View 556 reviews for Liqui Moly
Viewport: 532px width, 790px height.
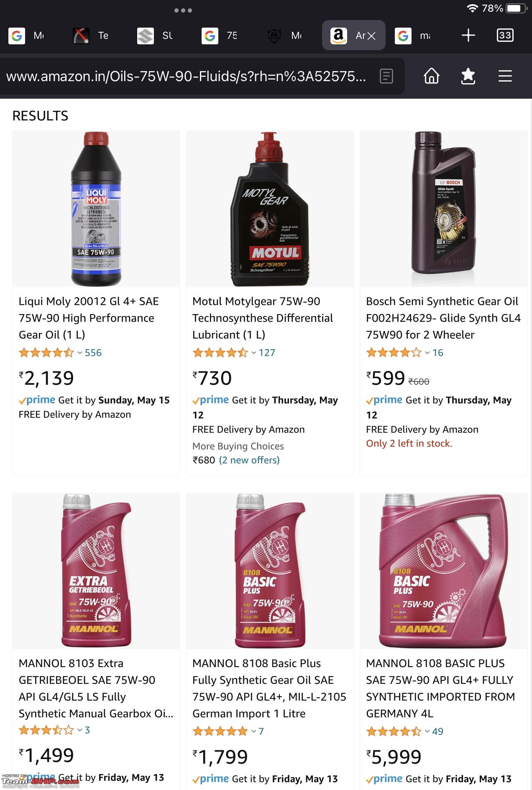click(x=93, y=353)
